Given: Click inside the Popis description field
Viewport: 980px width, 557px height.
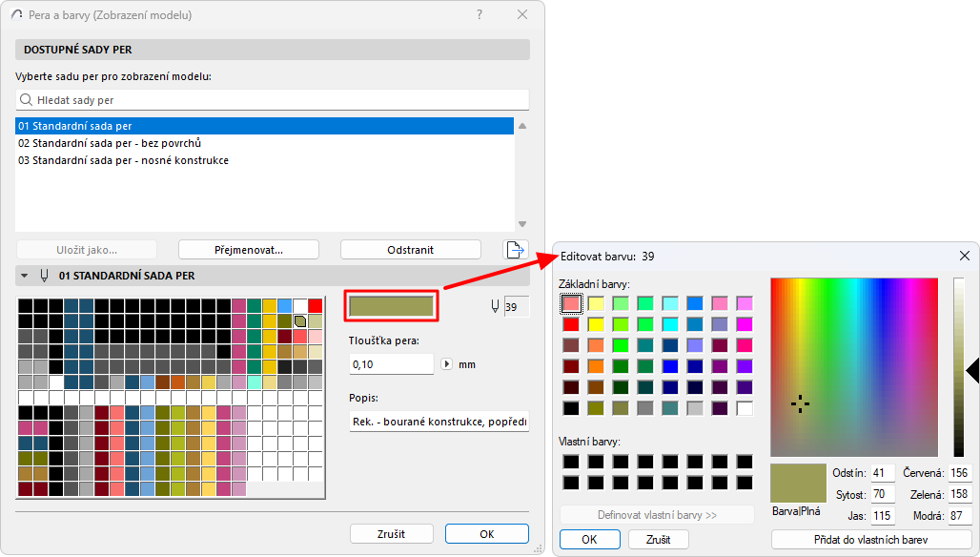Looking at the screenshot, I should point(439,423).
